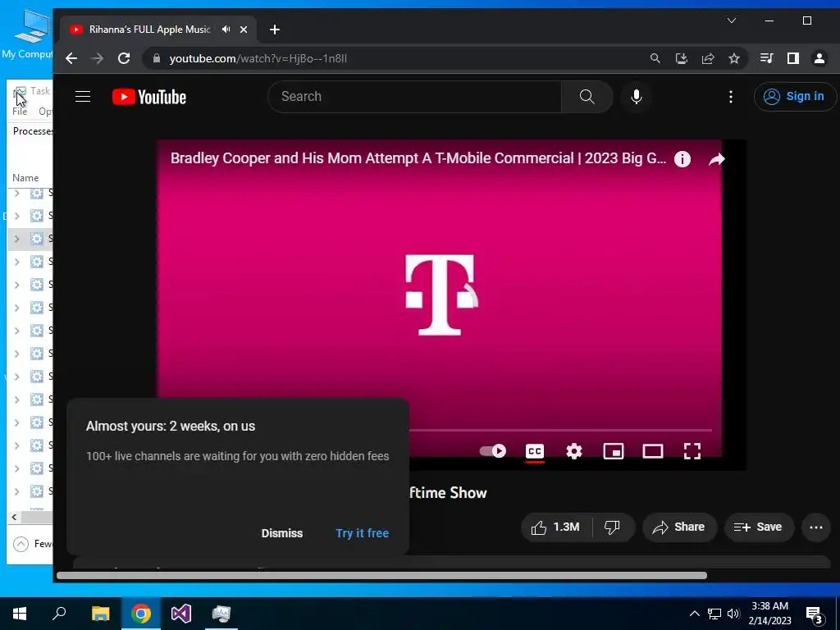Select the Rihanna's FULL Apple Music tab
Viewport: 840px width, 630px height.
[x=149, y=30]
